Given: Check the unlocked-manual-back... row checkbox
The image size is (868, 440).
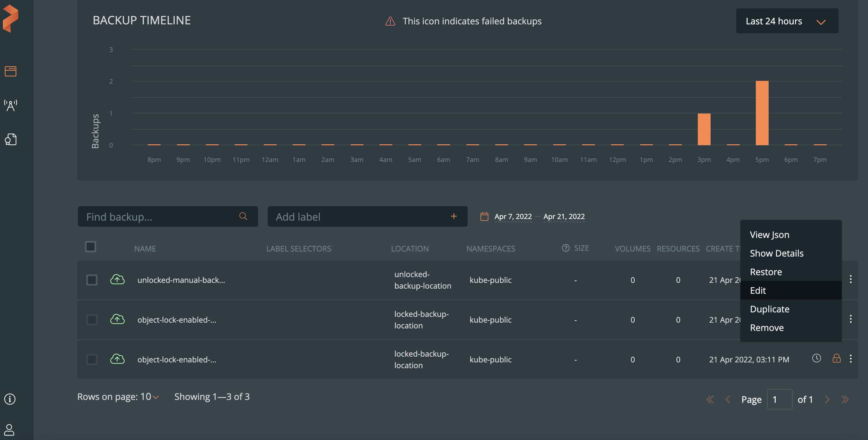Looking at the screenshot, I should click(x=92, y=280).
